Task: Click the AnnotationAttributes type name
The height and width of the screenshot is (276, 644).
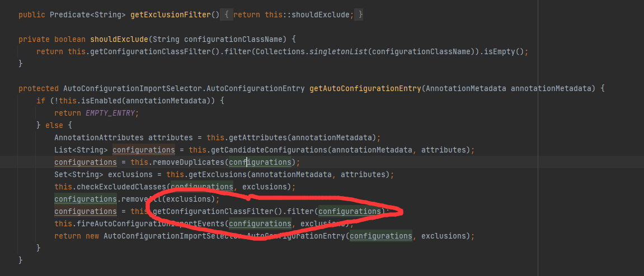Action: coord(99,138)
